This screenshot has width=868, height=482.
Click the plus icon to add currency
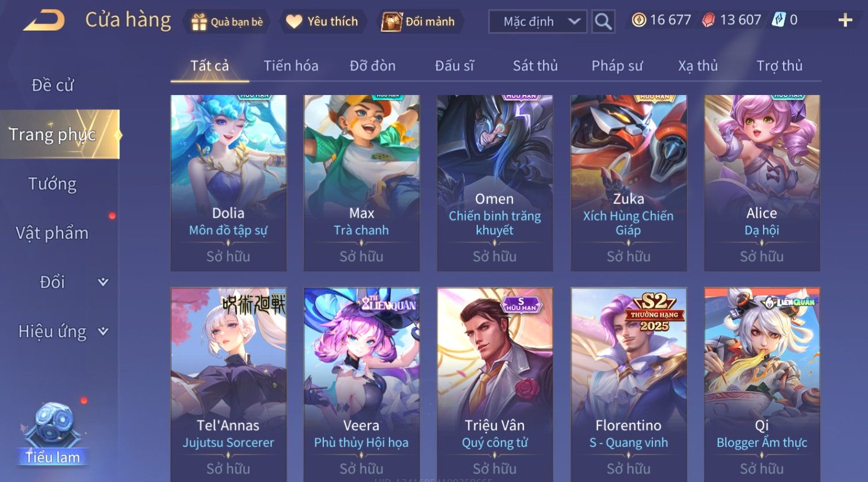click(845, 21)
